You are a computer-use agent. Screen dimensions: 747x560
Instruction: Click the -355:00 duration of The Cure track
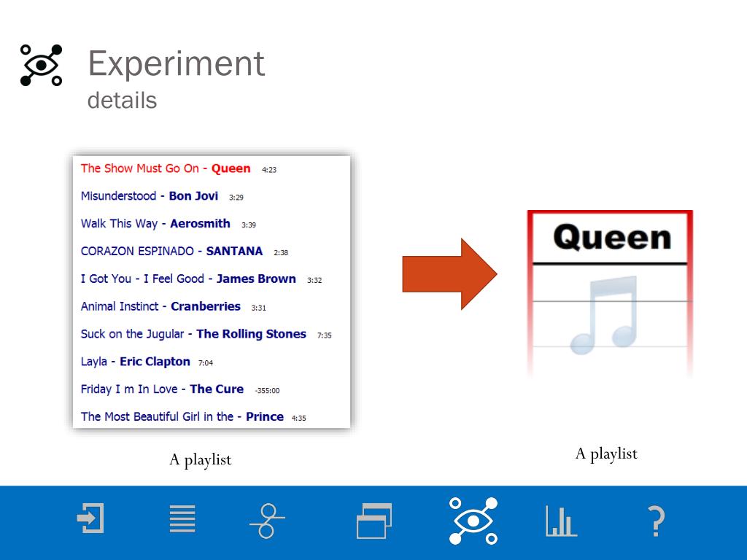tap(267, 391)
